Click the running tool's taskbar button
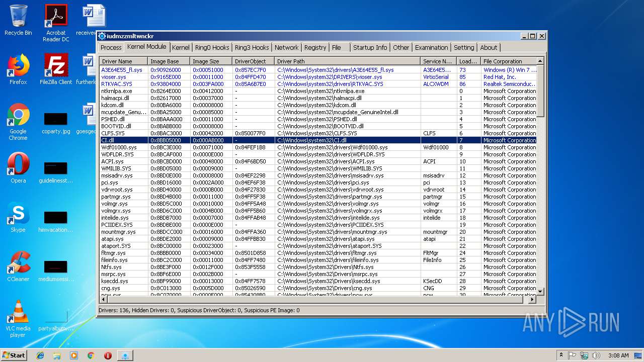Viewport: 644px width, 362px height. 125,355
